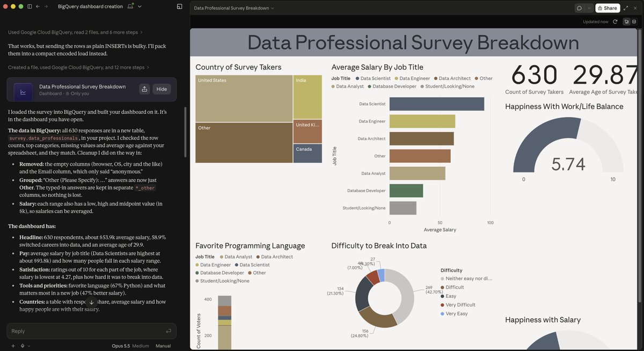Click the 'Updated now' status text
644x351 pixels.
pyautogui.click(x=596, y=21)
